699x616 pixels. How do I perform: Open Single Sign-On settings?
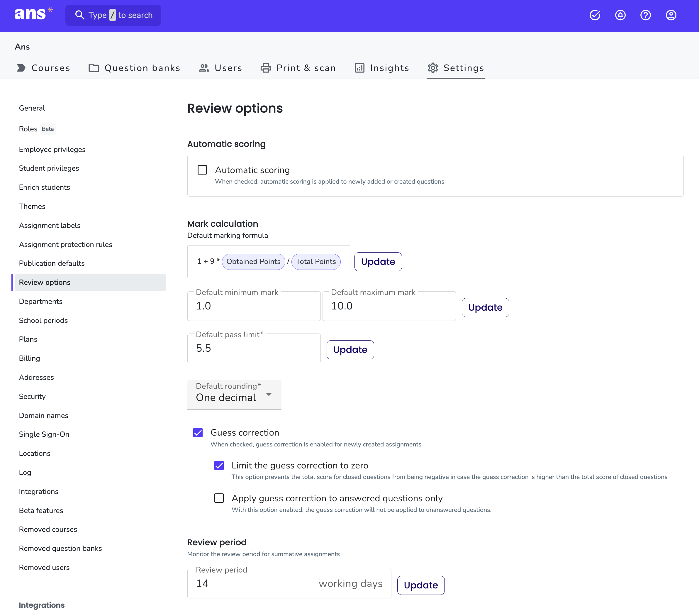44,434
